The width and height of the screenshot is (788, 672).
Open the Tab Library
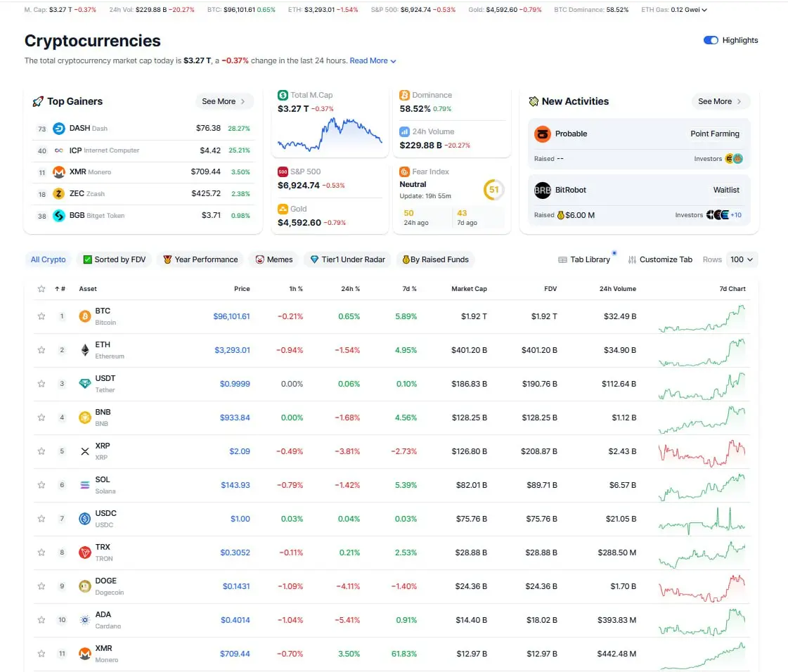(584, 259)
